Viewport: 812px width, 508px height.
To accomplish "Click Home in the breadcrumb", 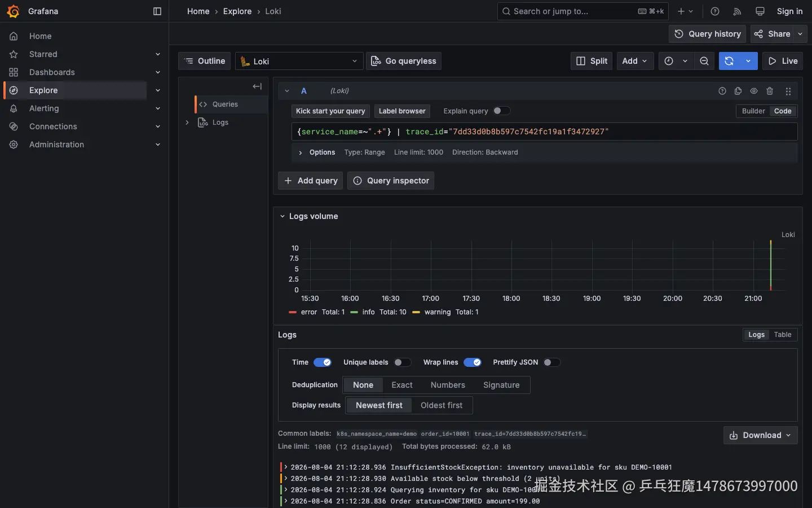I will (198, 11).
